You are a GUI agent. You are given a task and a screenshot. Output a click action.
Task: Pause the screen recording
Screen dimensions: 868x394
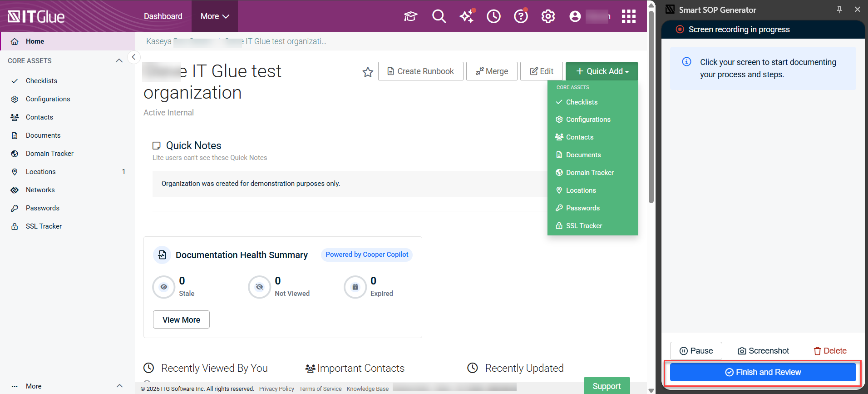(x=696, y=351)
